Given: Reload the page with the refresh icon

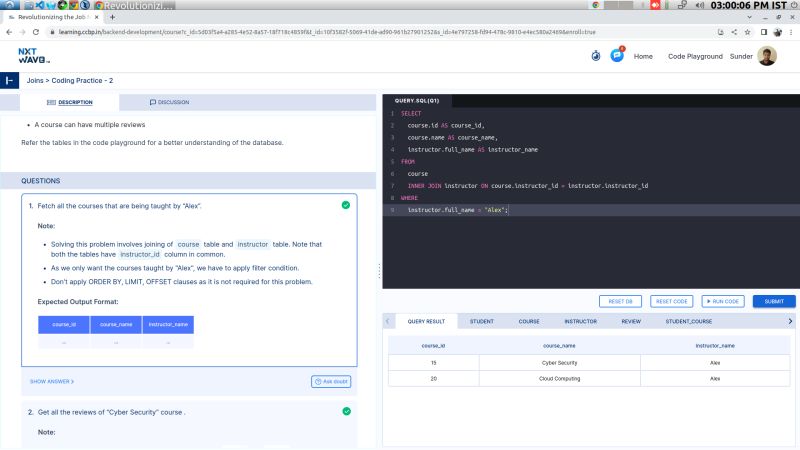Looking at the screenshot, I should click(36, 32).
